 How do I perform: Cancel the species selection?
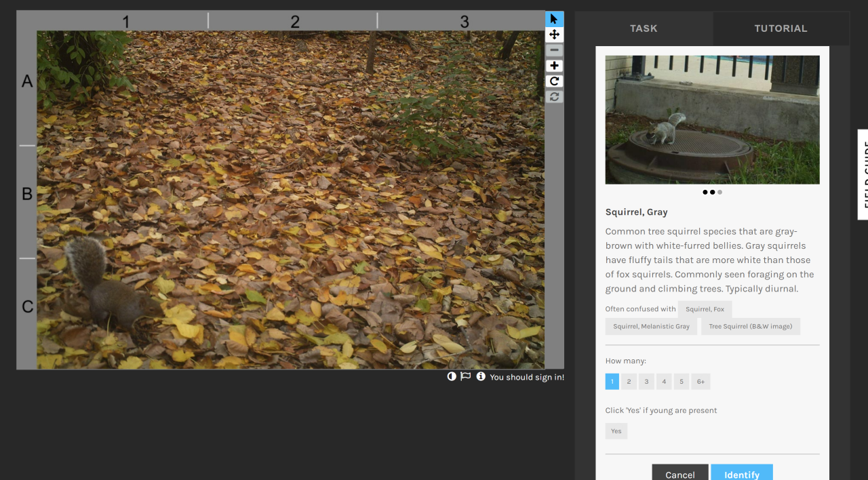click(x=680, y=473)
